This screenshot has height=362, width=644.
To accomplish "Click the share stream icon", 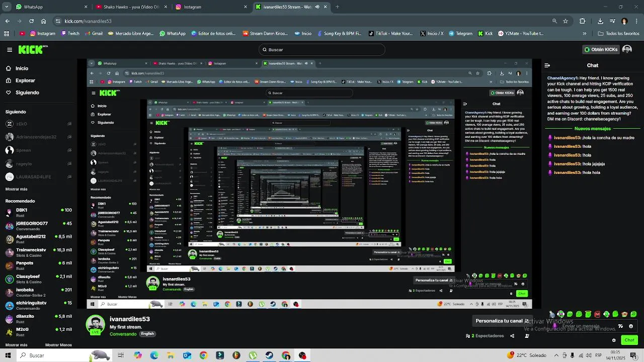I will tap(512, 336).
